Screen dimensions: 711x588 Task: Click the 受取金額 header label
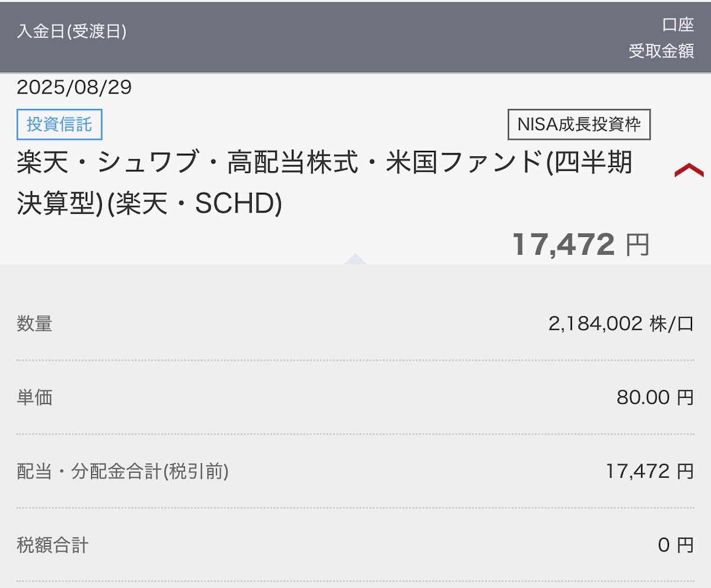coord(661,52)
